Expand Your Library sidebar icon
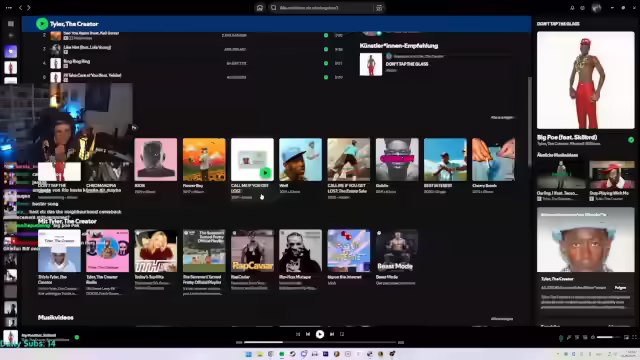This screenshot has height=360, width=640. pos(11,24)
